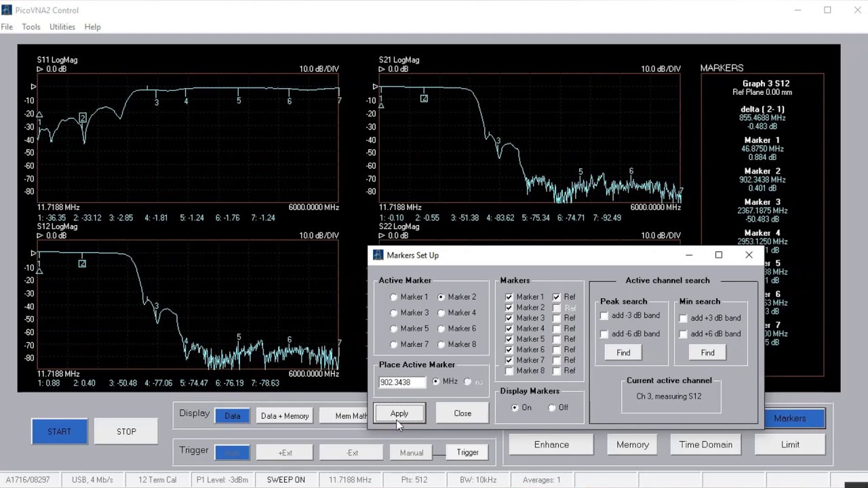Click the +Ext trigger button
The image size is (868, 488).
click(x=285, y=453)
